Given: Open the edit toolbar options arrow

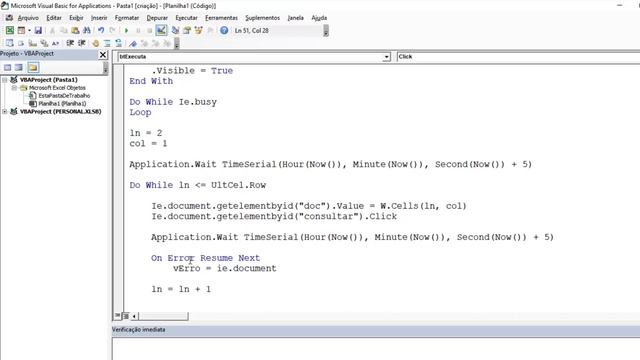Looking at the screenshot, I should [177, 43].
